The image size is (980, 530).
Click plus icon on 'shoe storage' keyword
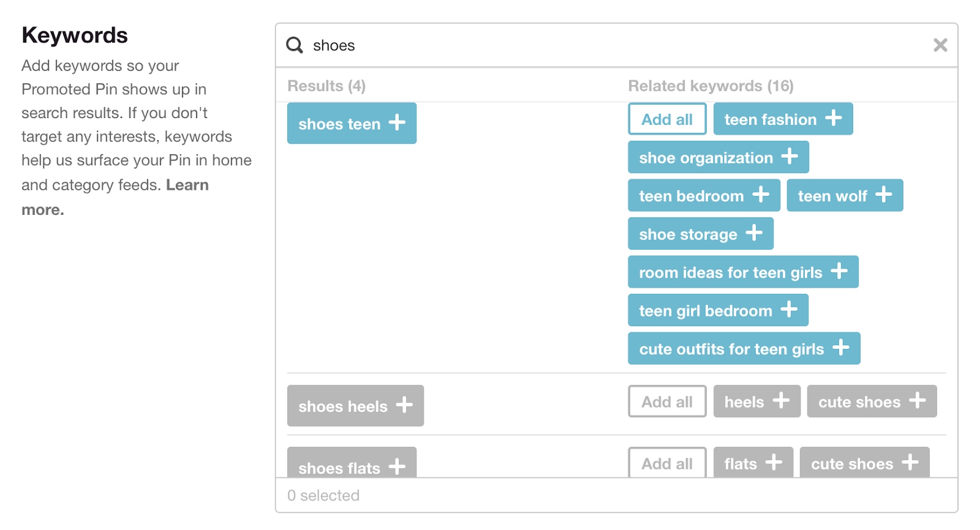click(754, 233)
